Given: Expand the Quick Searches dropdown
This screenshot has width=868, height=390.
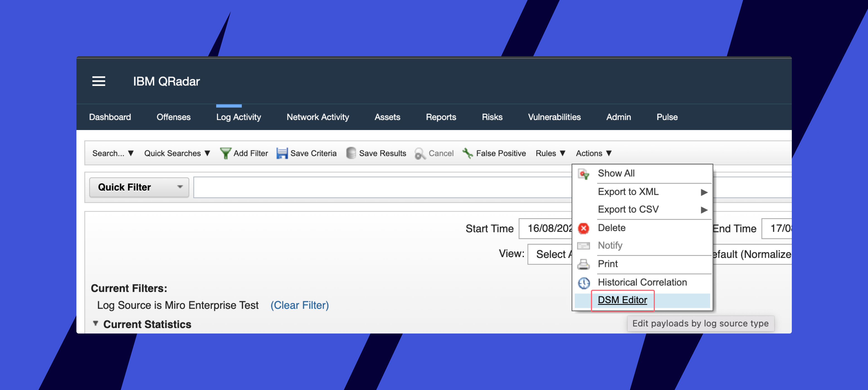Looking at the screenshot, I should click(177, 153).
